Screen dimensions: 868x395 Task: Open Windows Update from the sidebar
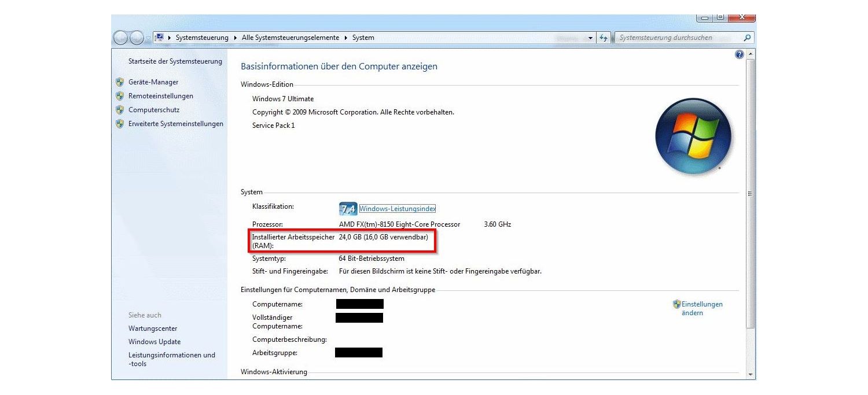pyautogui.click(x=154, y=341)
